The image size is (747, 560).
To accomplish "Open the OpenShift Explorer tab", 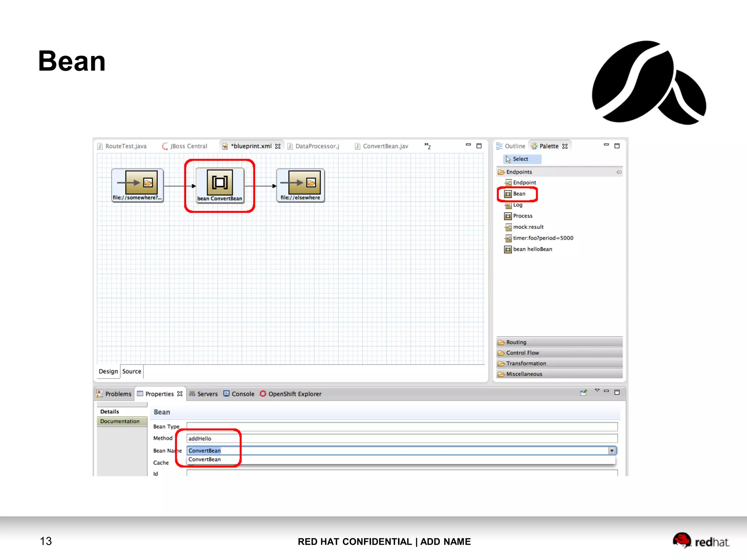I will tap(291, 394).
